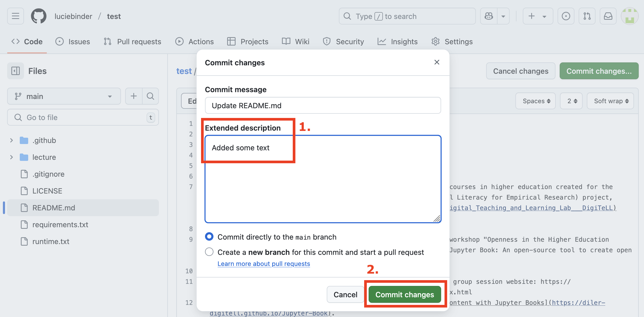Screen dimensions: 644x317
Task: Click the Learn more about pull requests link
Action: [x=264, y=264]
